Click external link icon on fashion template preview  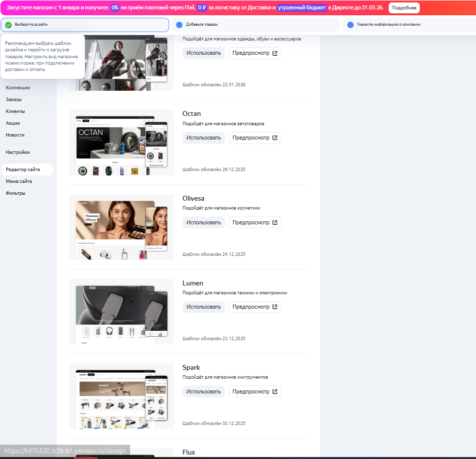[275, 53]
